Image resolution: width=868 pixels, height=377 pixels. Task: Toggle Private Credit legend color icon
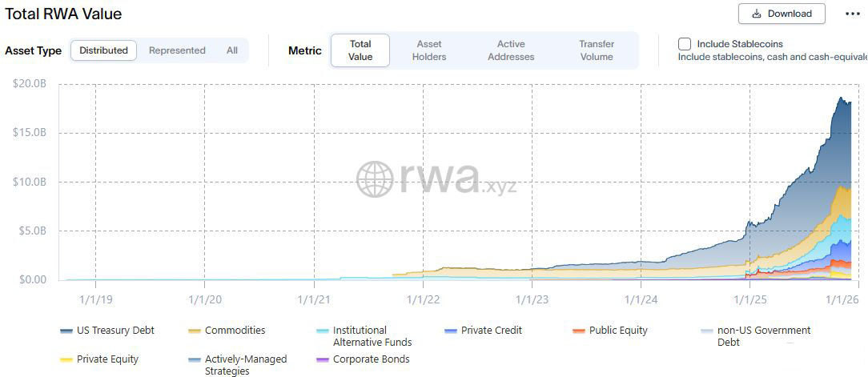451,331
